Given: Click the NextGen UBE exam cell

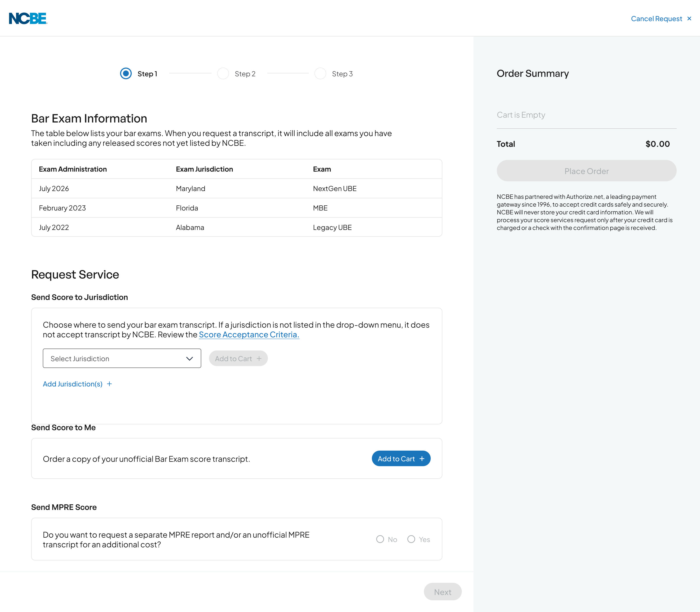Looking at the screenshot, I should tap(335, 189).
